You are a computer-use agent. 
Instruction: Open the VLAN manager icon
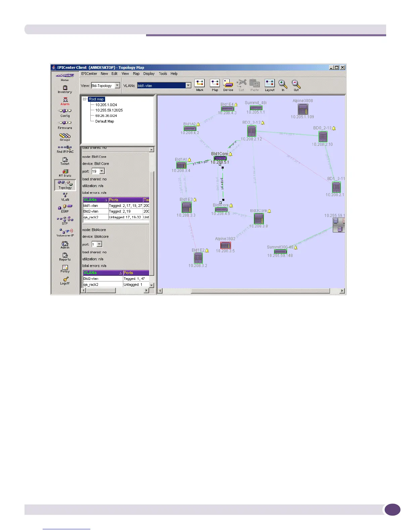(x=65, y=197)
